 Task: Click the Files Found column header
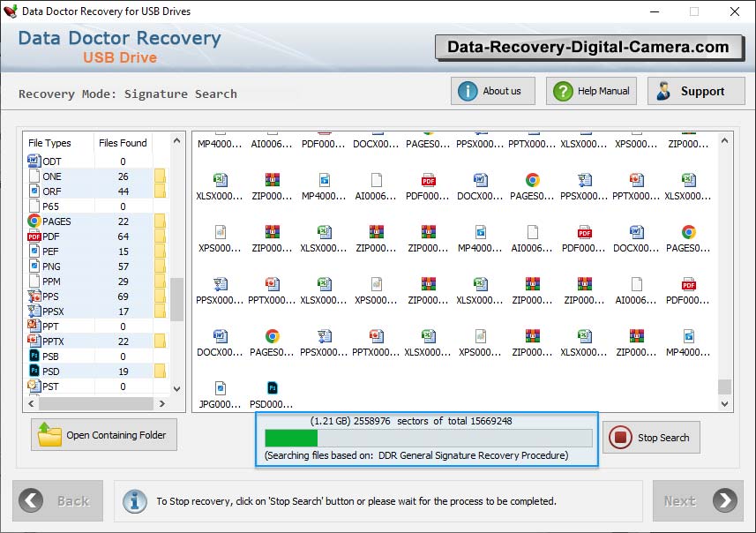click(x=123, y=143)
